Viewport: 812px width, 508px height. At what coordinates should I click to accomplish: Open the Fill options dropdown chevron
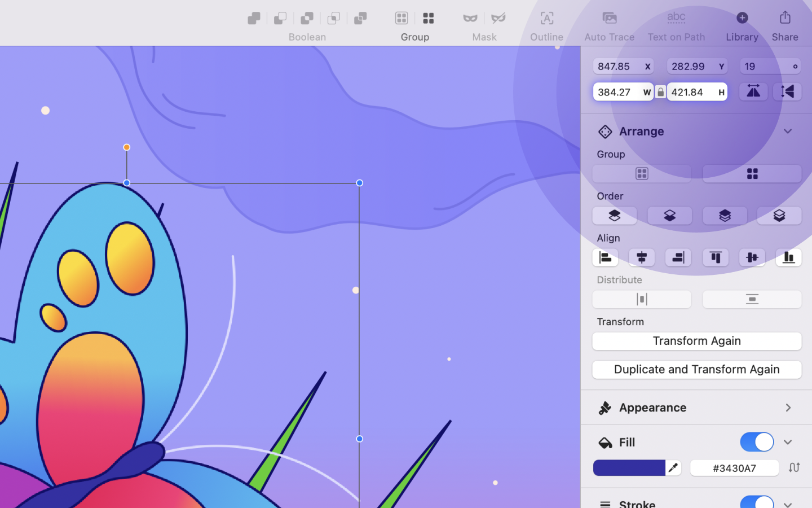point(788,443)
